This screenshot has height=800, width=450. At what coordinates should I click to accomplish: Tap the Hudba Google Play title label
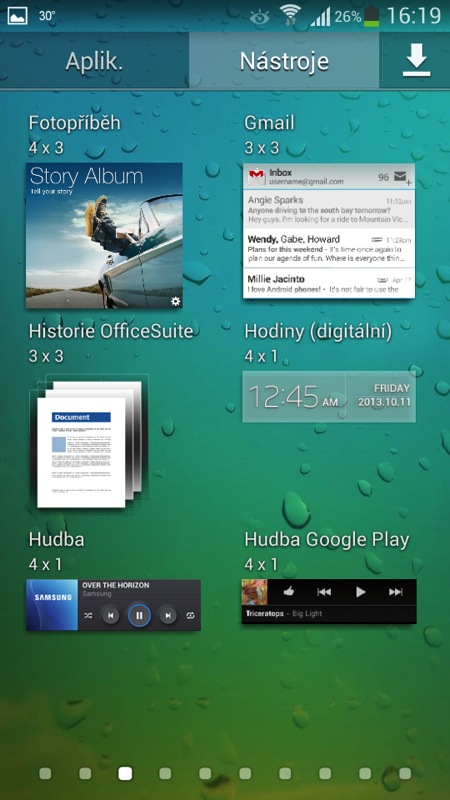pyautogui.click(x=327, y=540)
